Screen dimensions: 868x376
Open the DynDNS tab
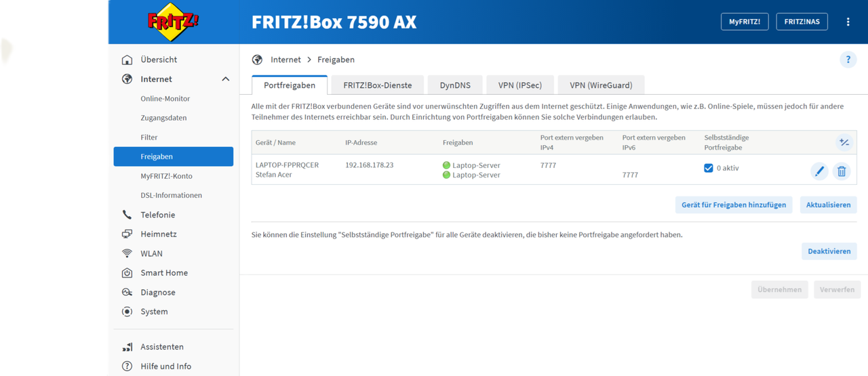pos(455,85)
